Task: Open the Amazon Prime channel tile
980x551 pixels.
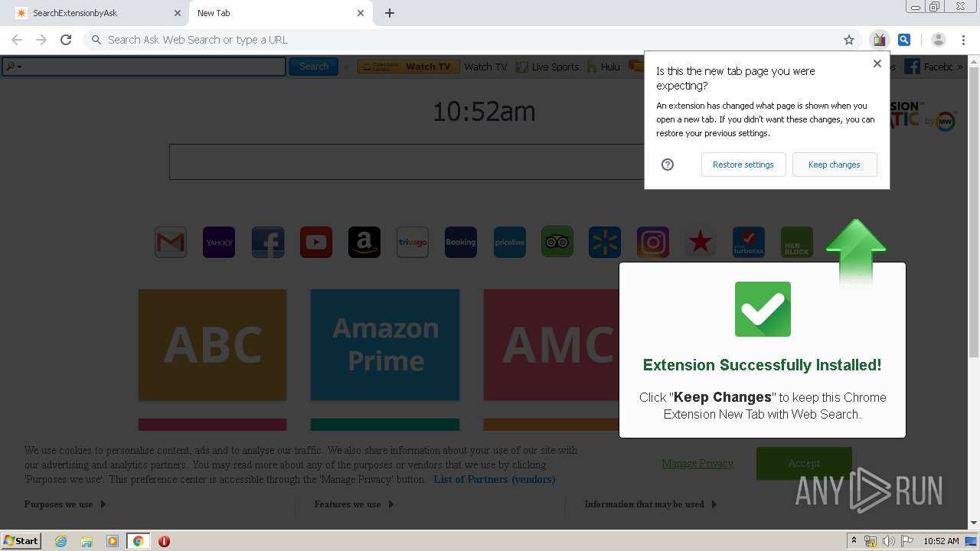Action: [x=385, y=344]
